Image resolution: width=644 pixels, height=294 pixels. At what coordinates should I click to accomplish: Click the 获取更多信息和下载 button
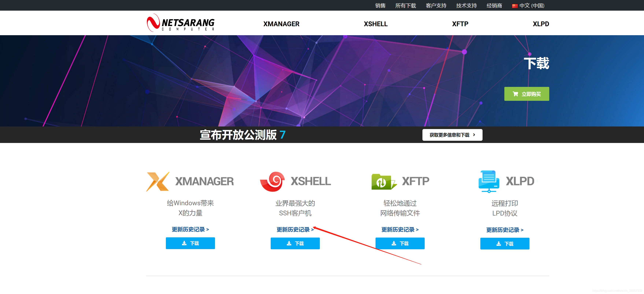452,135
